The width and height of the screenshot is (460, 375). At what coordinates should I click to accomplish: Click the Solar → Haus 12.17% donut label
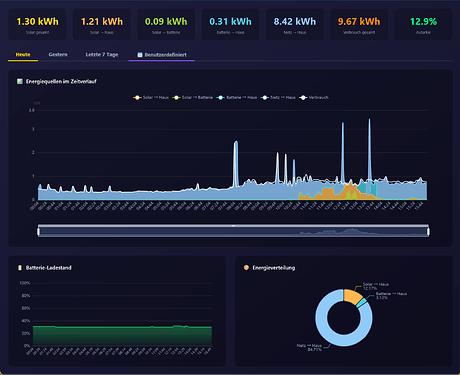click(x=376, y=286)
